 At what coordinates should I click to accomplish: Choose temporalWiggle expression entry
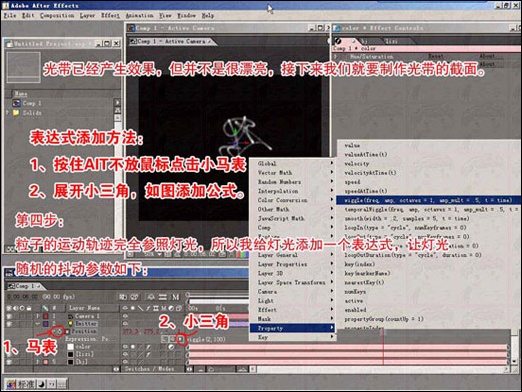pos(431,209)
